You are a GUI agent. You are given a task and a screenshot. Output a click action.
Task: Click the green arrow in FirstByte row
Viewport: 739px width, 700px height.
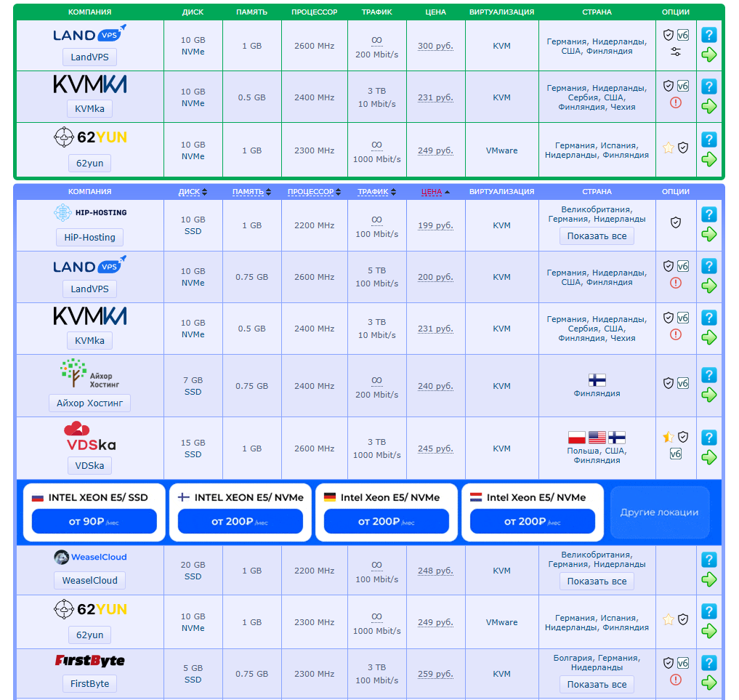(x=708, y=683)
